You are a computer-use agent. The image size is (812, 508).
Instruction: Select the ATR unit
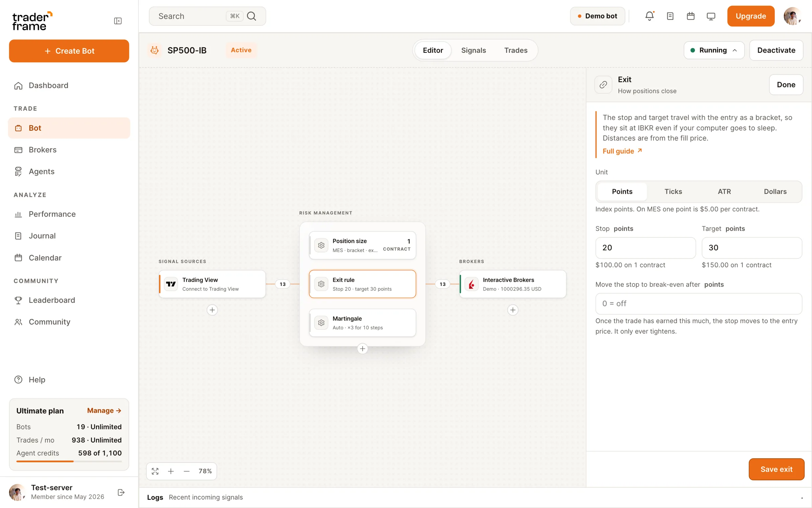click(724, 191)
